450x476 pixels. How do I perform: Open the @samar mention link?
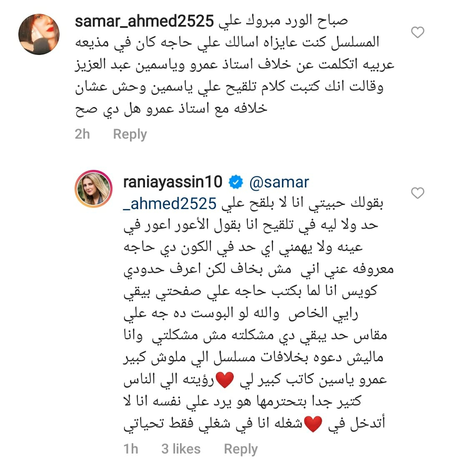tap(279, 182)
